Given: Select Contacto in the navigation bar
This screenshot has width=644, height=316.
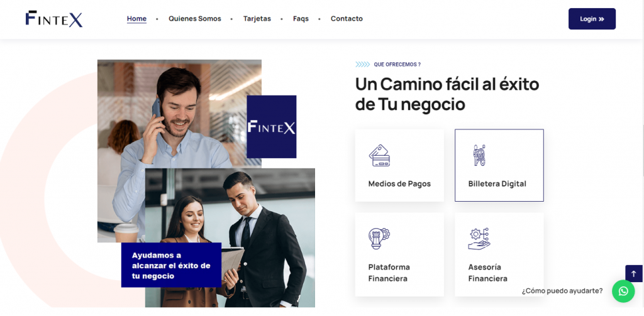Looking at the screenshot, I should 347,19.
